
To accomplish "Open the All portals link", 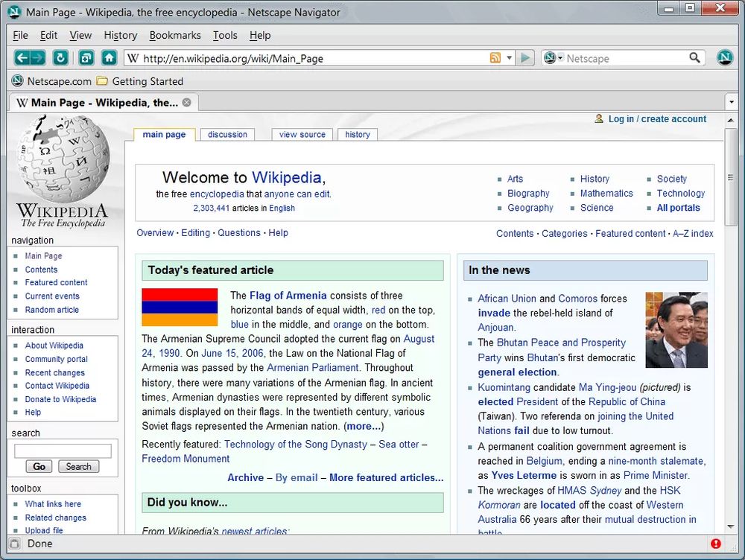I will coord(678,208).
